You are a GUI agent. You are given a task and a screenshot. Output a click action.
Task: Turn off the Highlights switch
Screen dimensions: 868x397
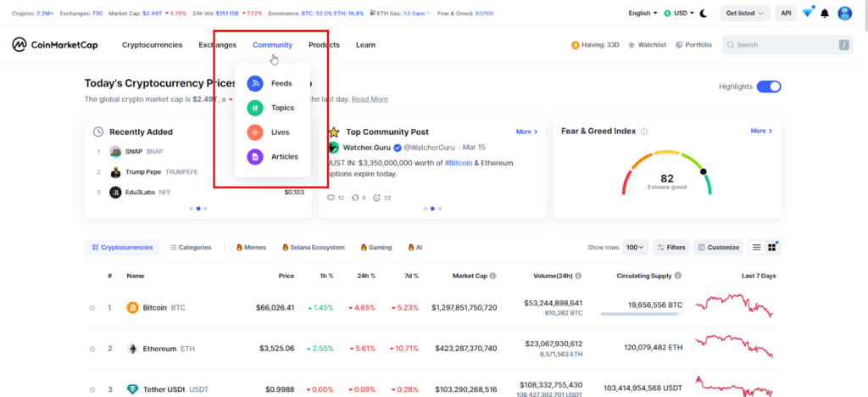768,87
